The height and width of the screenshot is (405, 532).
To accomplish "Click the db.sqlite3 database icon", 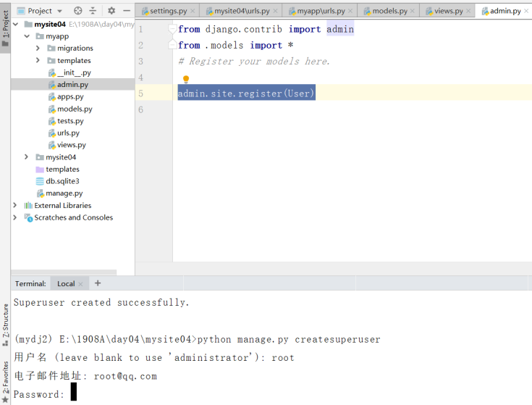I will pos(40,181).
